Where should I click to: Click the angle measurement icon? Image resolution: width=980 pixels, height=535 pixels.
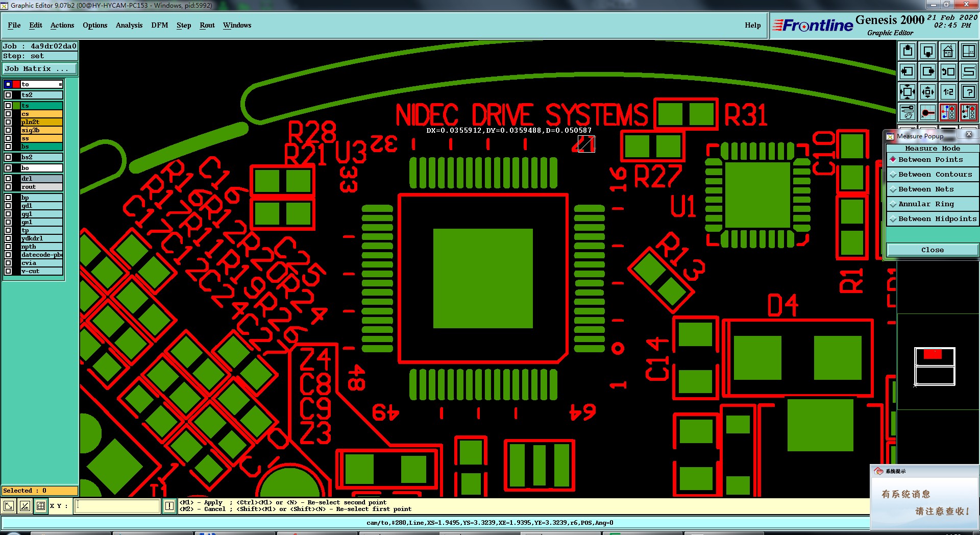tap(25, 506)
